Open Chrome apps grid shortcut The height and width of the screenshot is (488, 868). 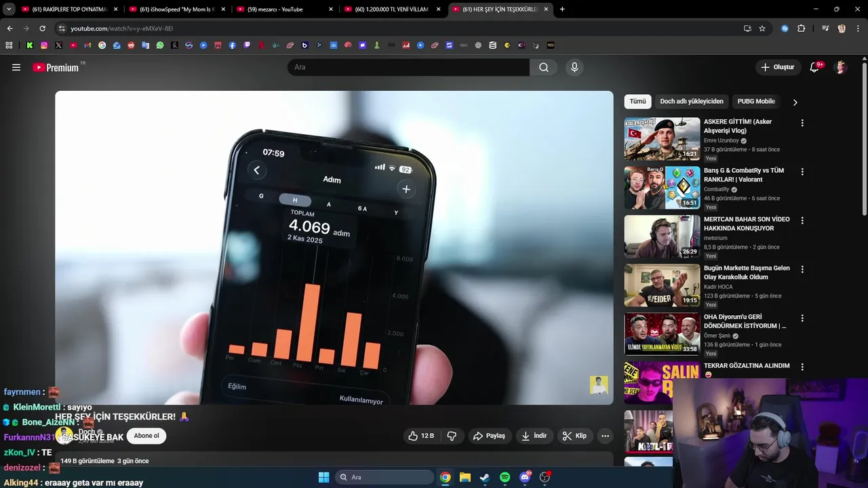[9, 45]
